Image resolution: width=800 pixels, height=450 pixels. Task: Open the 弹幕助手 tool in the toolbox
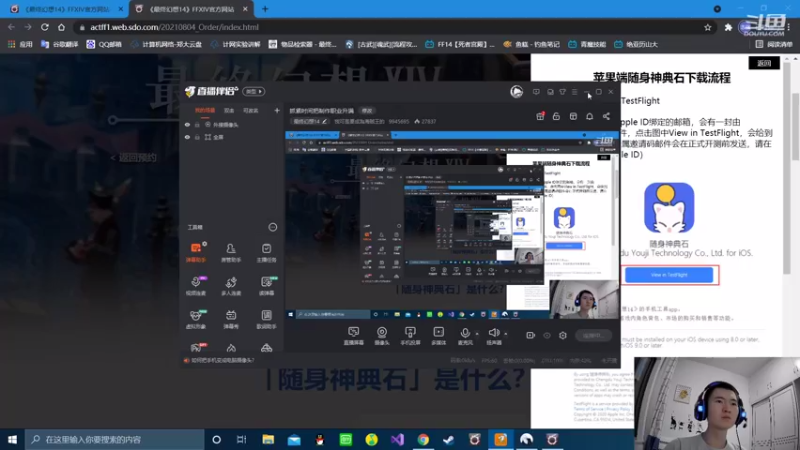195,253
